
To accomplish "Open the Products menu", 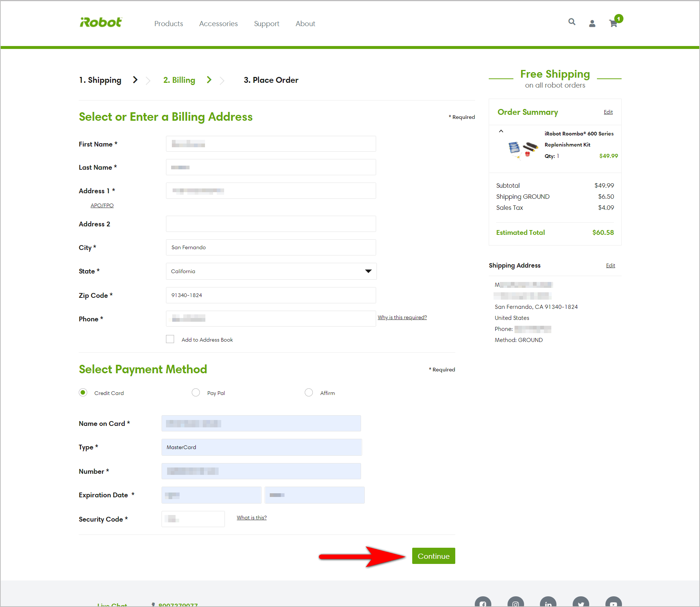I will click(x=169, y=24).
